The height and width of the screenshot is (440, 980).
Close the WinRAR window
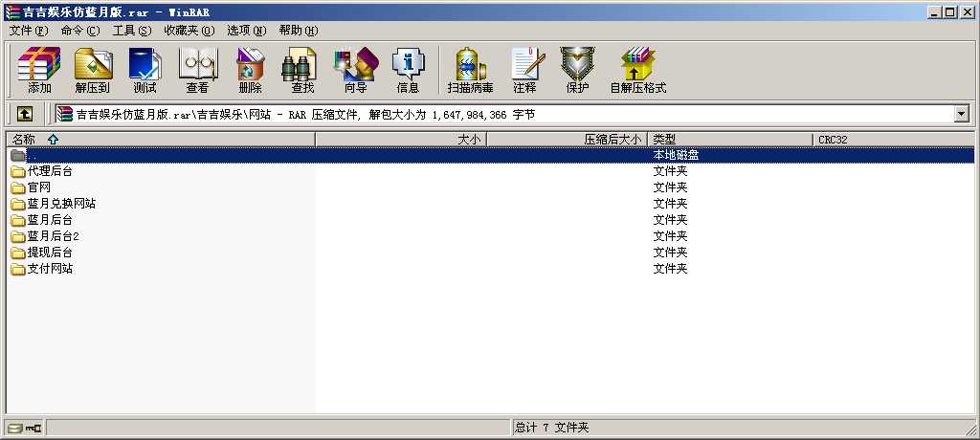(968, 11)
